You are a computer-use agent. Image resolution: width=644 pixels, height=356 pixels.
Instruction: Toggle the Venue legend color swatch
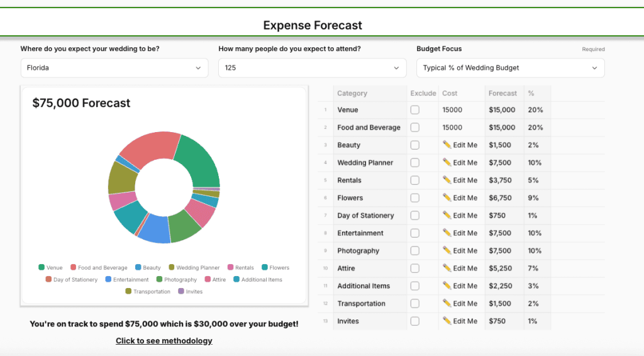pos(42,268)
